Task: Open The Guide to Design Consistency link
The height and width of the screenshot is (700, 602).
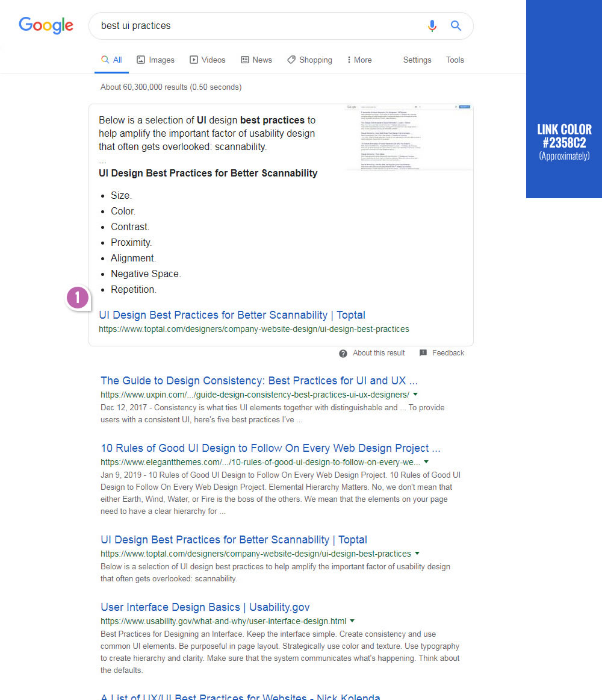Action: (x=259, y=381)
